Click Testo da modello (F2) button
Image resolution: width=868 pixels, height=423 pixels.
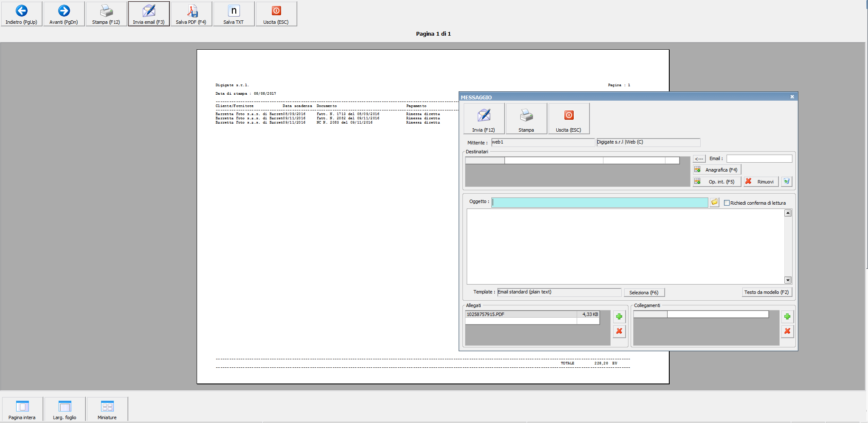tap(767, 292)
